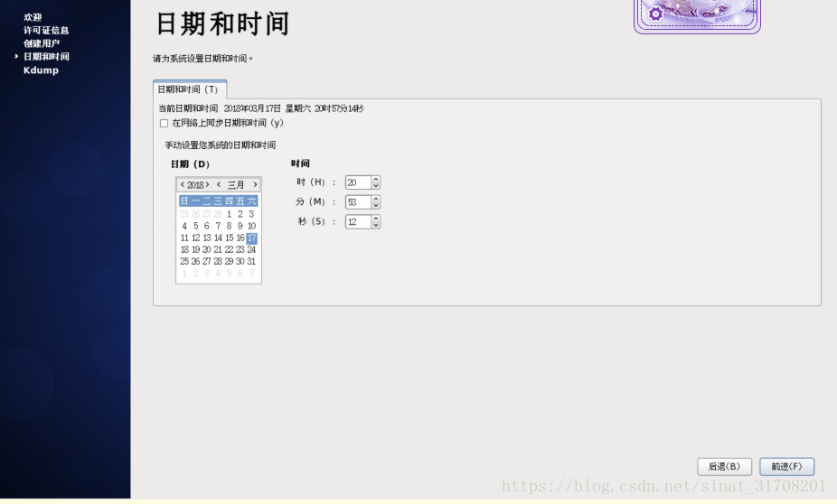Go to previous month before 三月
The height and width of the screenshot is (504, 837).
coord(219,184)
